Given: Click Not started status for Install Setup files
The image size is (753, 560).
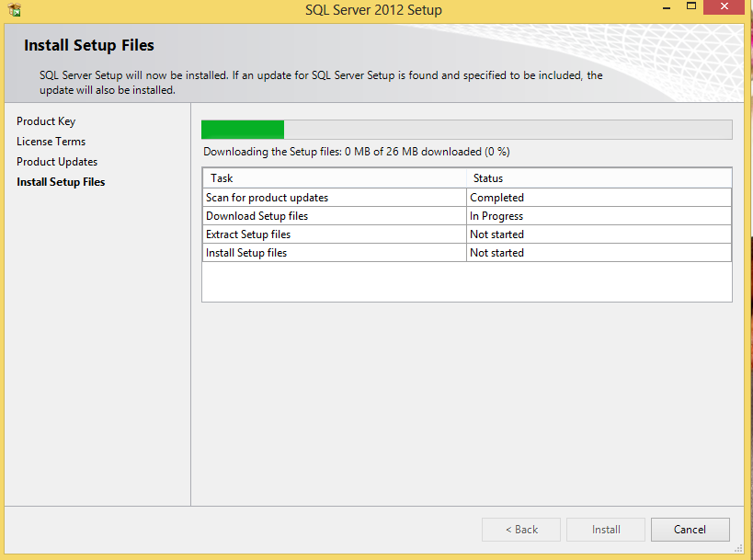Looking at the screenshot, I should point(599,253).
